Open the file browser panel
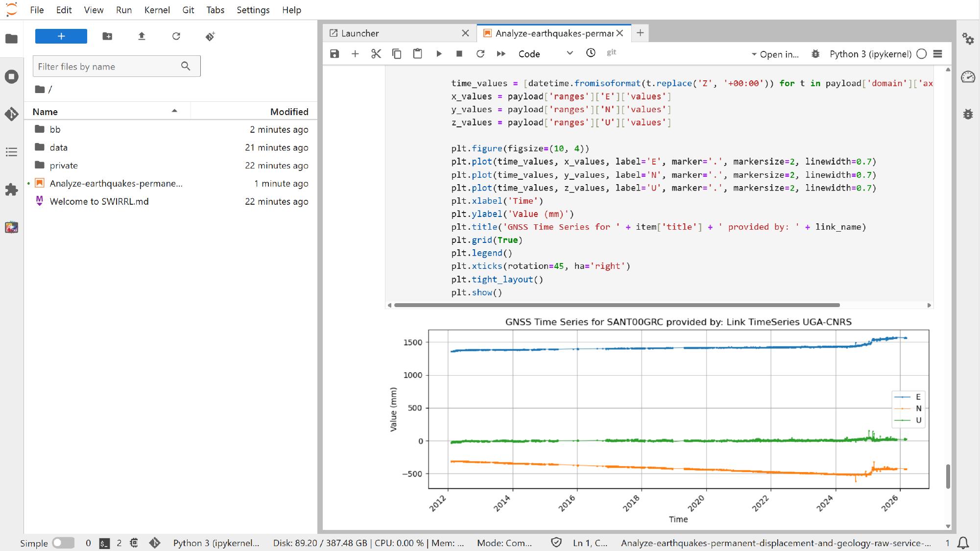Viewport: 980px width, 551px height. pyautogui.click(x=12, y=39)
